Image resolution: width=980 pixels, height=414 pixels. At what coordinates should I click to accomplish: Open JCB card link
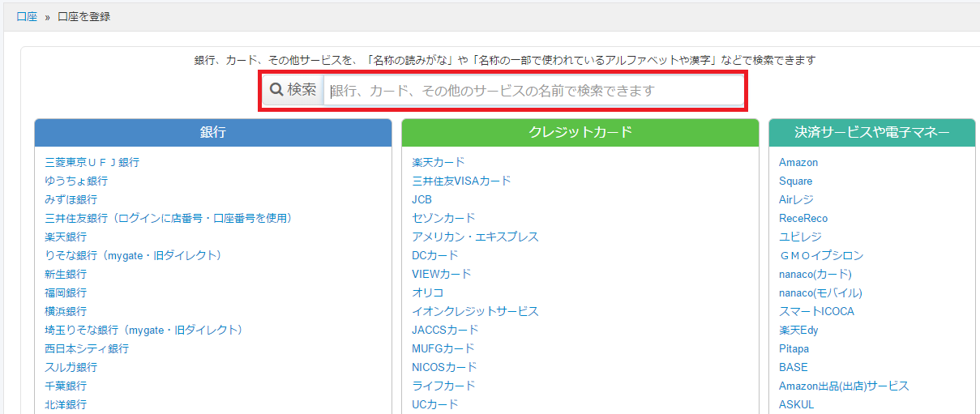[422, 199]
